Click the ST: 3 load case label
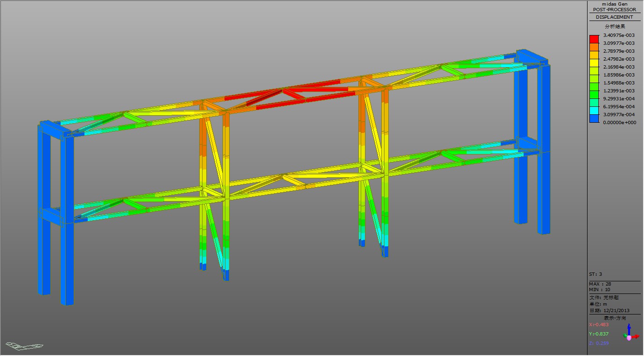 coord(595,274)
